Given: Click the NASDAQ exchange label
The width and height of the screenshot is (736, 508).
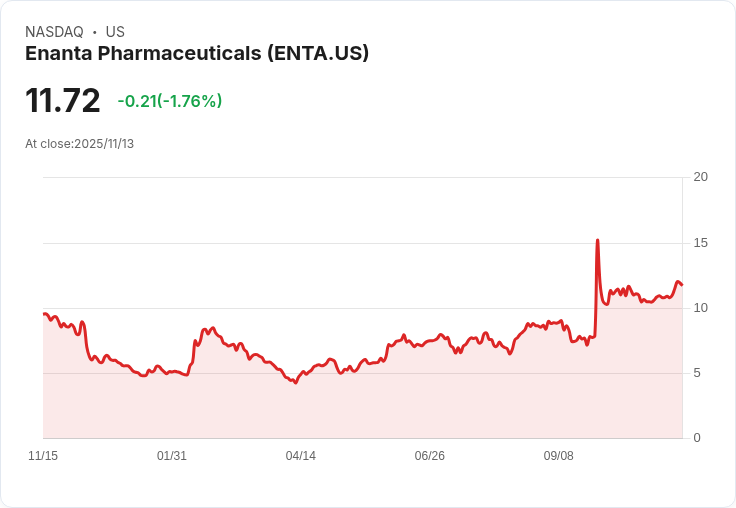Looking at the screenshot, I should click(x=54, y=32).
